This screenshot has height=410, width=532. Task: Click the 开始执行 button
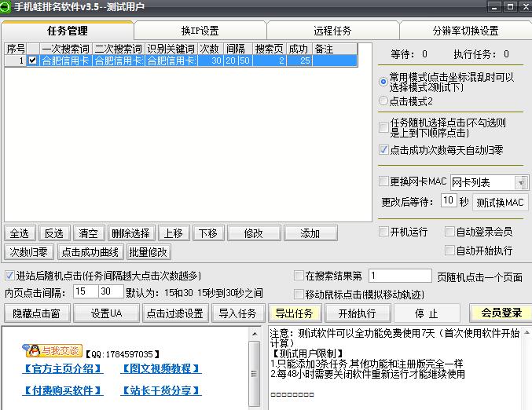357,313
